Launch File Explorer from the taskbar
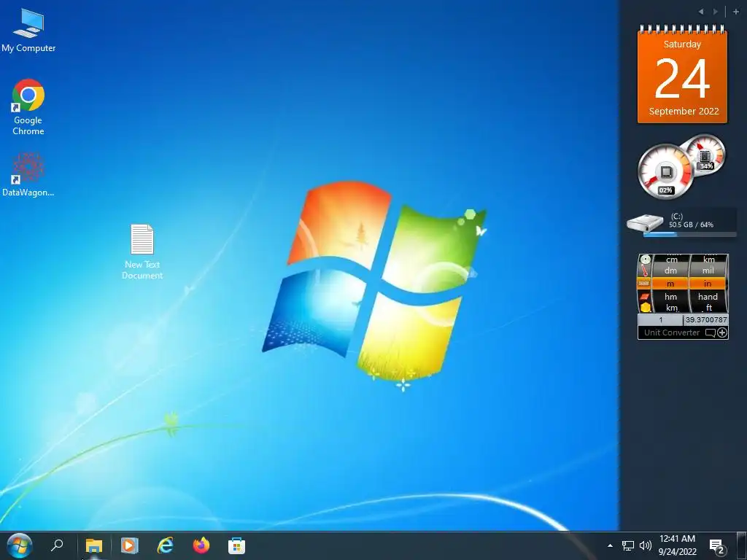 click(94, 545)
